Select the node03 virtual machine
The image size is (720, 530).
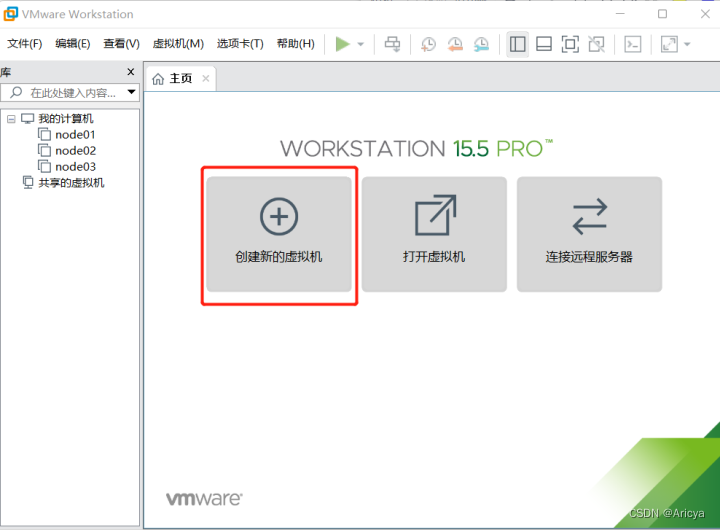coord(75,167)
